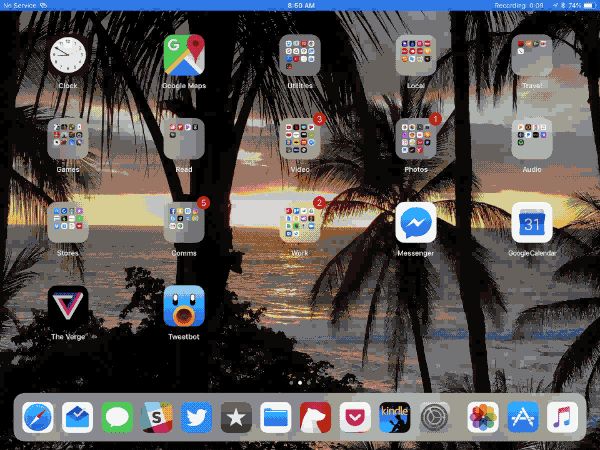
Task: Open Twitter from the dock
Action: tap(196, 417)
